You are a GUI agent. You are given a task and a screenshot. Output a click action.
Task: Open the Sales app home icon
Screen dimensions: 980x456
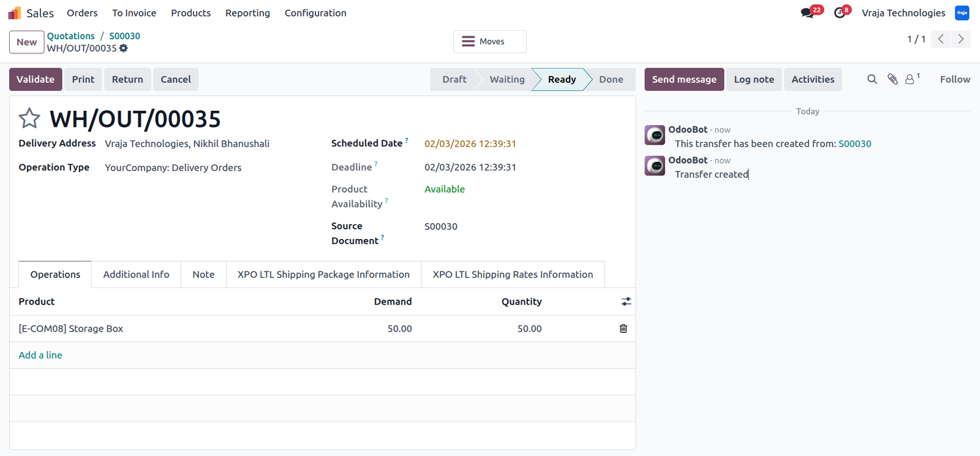click(x=14, y=13)
